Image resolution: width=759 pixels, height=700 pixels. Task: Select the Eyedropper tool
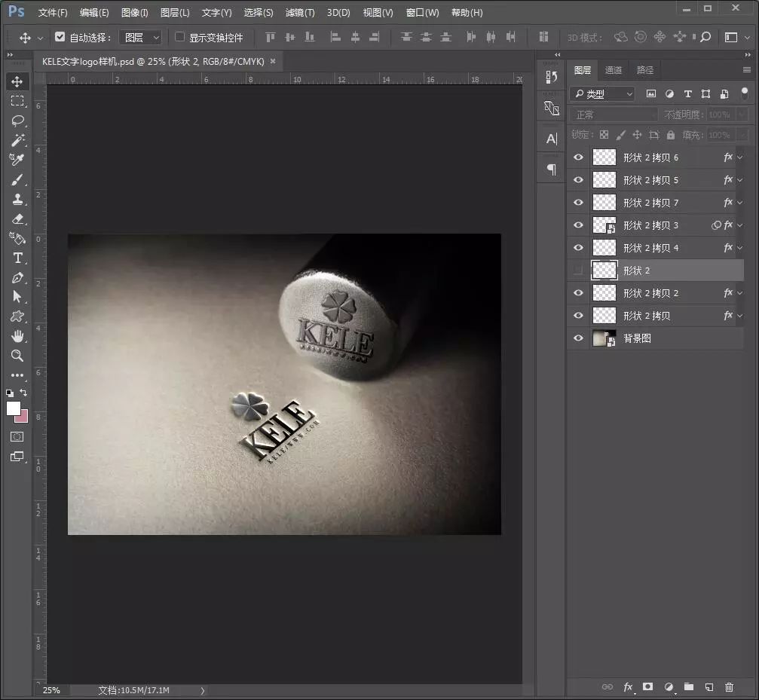click(x=17, y=160)
